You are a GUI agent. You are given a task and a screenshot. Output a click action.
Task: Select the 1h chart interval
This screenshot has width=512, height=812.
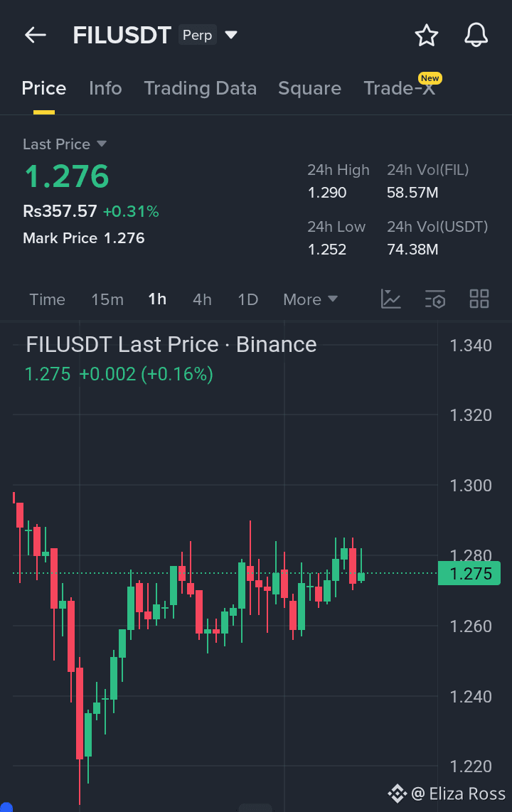[157, 299]
